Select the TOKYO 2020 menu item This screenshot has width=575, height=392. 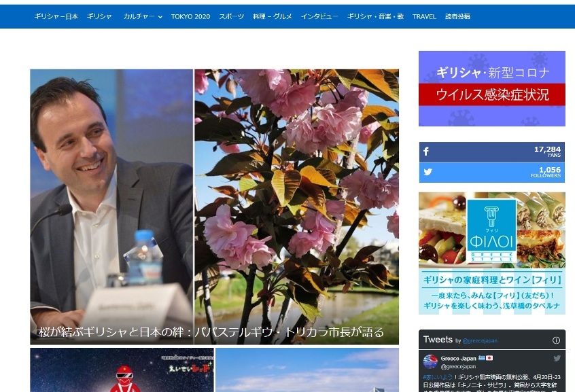click(190, 16)
